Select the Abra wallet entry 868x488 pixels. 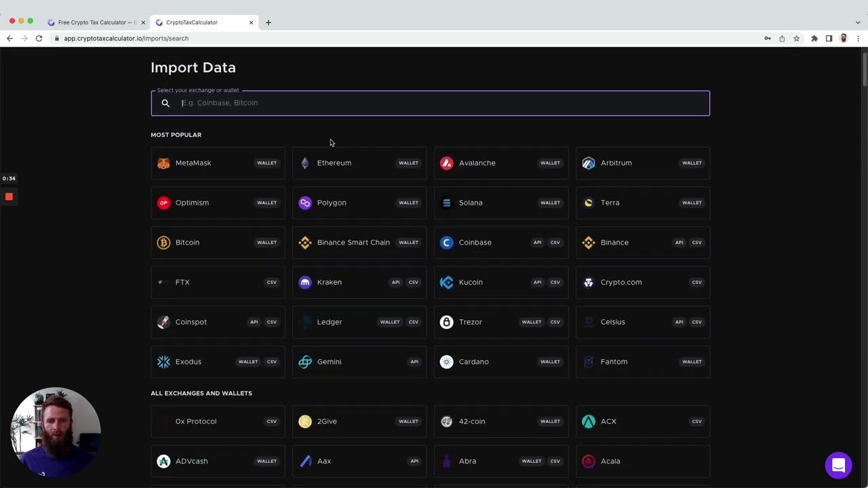click(501, 462)
